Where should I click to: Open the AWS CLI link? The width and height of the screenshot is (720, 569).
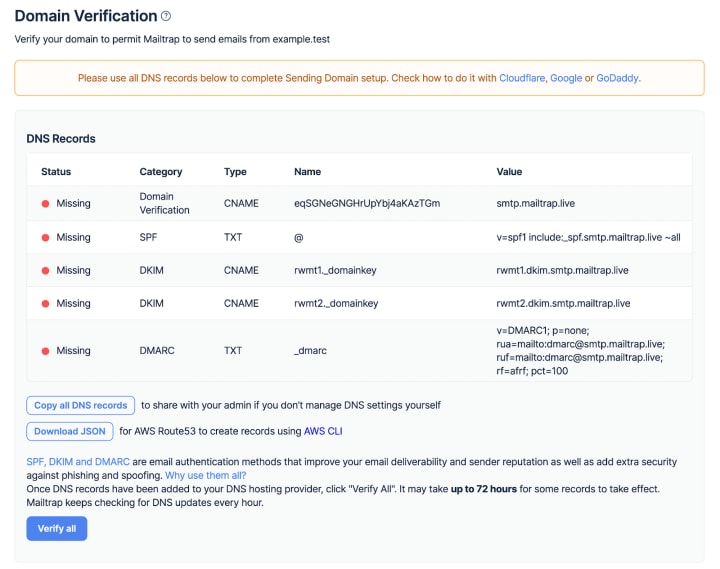323,431
